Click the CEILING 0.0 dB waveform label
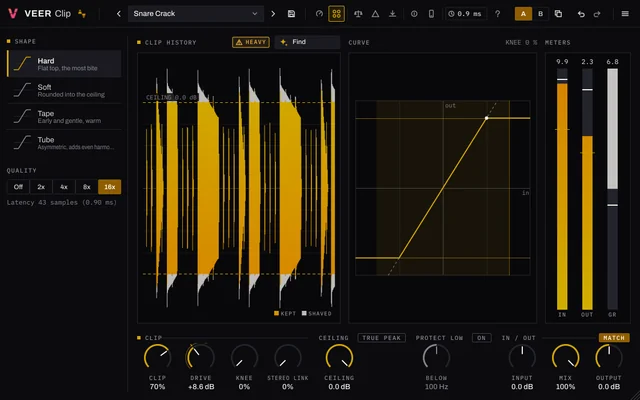 [171, 98]
